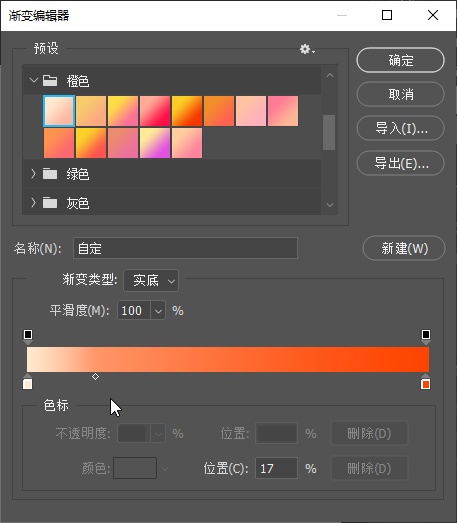The width and height of the screenshot is (457, 523).
Task: Select the yellow-to-pink preset in first row
Action: (123, 111)
